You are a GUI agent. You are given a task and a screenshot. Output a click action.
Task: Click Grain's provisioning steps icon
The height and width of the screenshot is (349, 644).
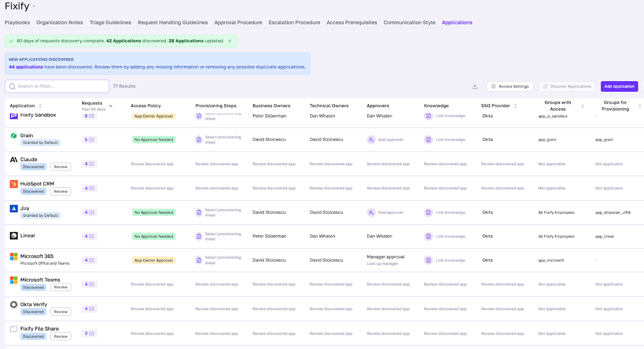pyautogui.click(x=199, y=140)
